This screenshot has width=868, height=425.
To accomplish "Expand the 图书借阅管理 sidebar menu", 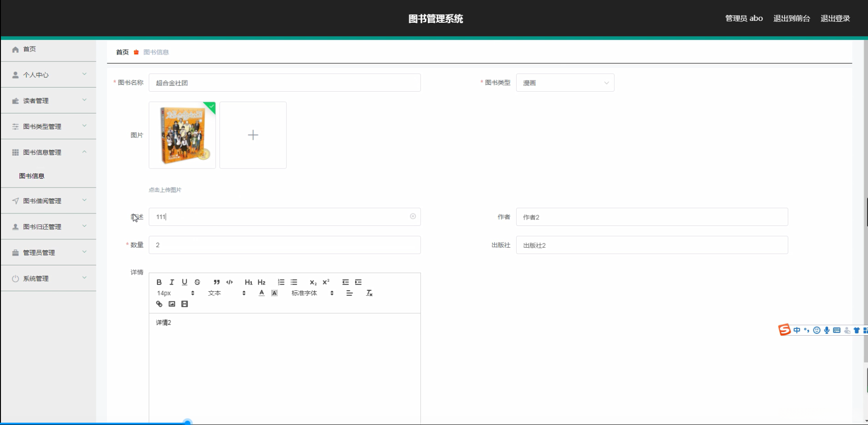I will 49,200.
